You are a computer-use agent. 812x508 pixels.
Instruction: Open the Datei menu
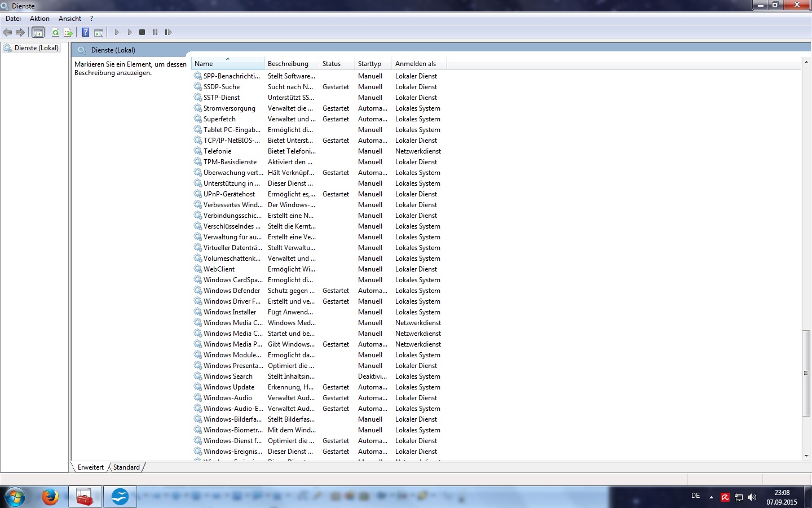coord(13,19)
